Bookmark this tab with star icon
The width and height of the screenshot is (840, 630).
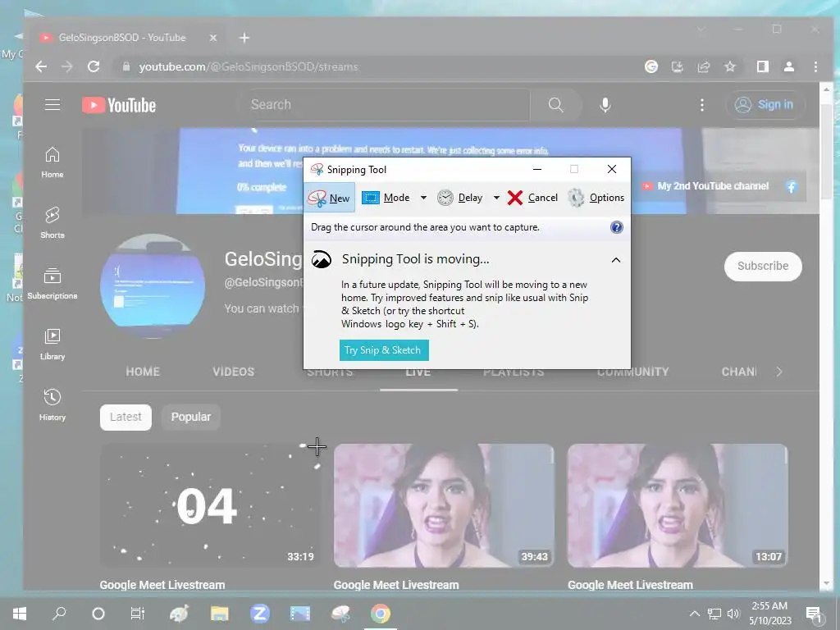click(730, 66)
